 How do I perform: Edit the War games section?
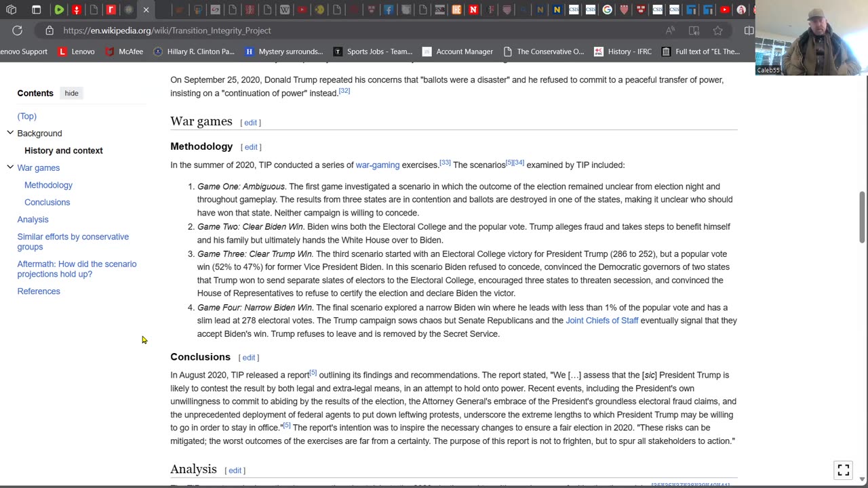pos(250,123)
